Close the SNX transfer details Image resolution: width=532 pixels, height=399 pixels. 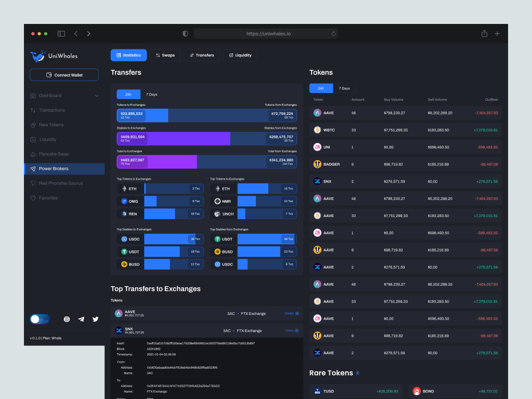coord(292,330)
